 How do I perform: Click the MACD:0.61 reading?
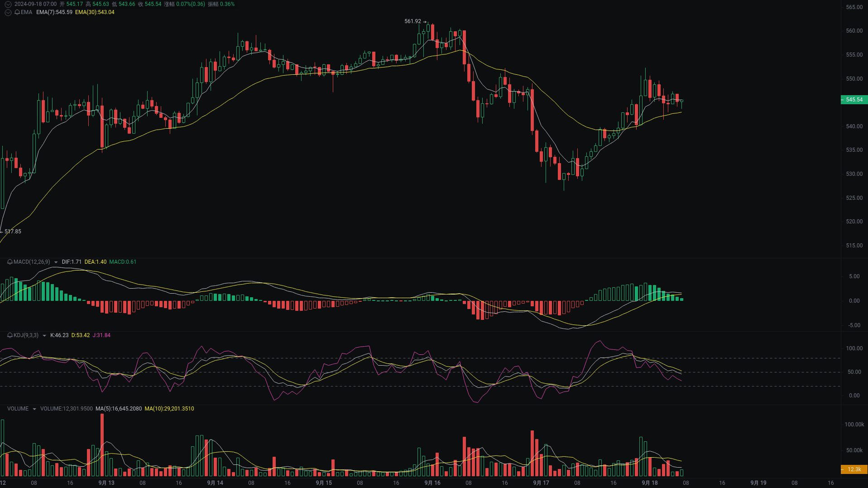point(123,262)
